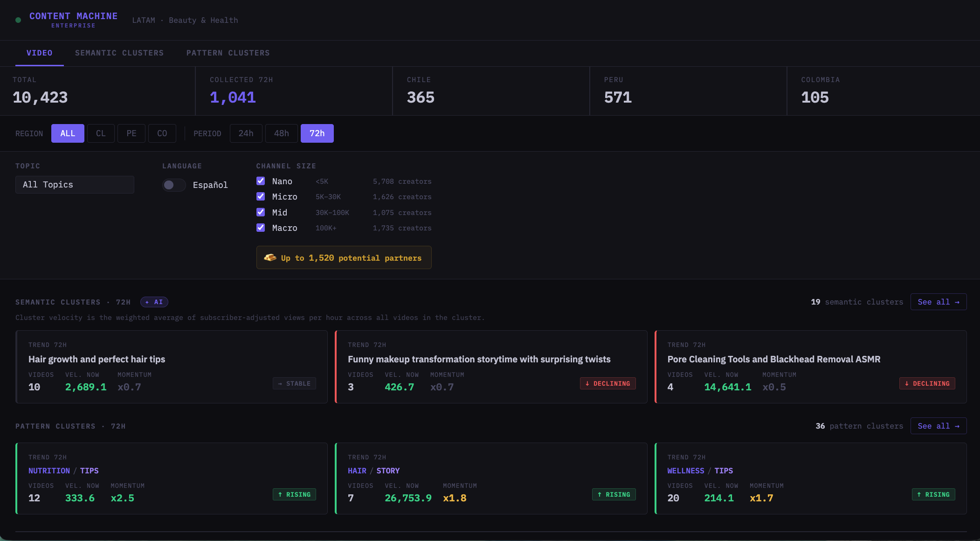
Task: Click the gold bars potential partners icon
Action: click(x=270, y=257)
